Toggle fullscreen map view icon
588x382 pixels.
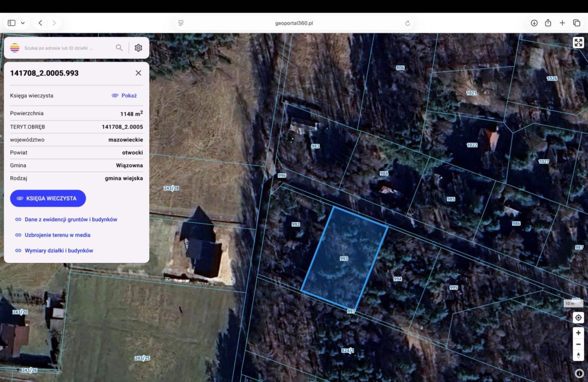tap(578, 43)
